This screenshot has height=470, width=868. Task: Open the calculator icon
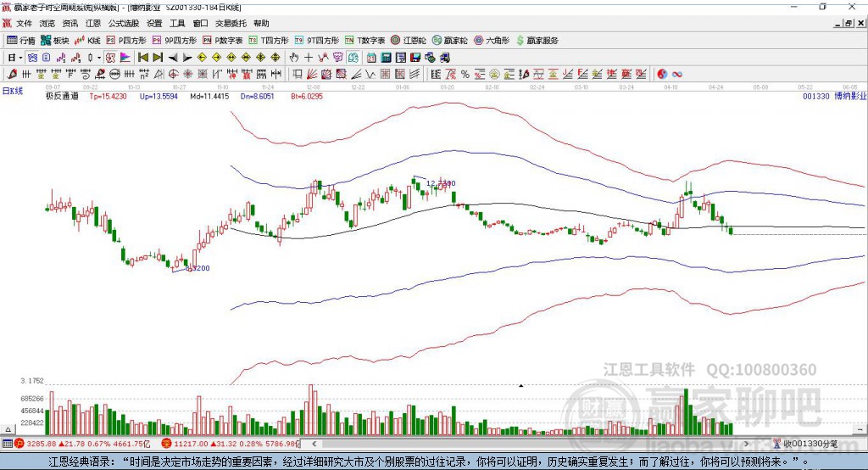coord(387,58)
